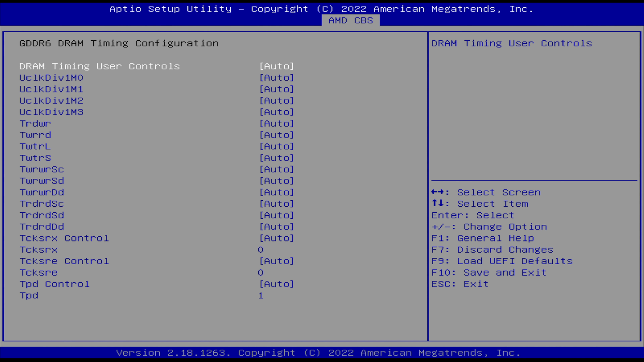Screen dimensions: 644x362
Task: Click the ESC: Exit hint
Action: point(460,284)
